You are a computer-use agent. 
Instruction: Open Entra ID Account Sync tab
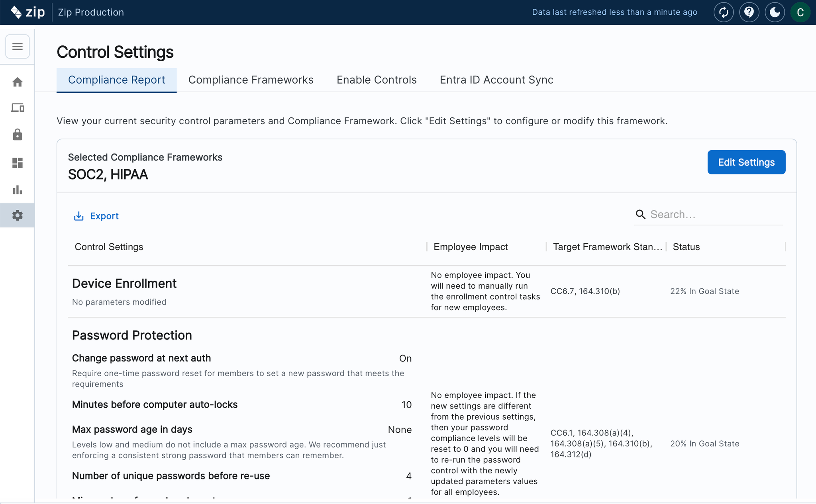pyautogui.click(x=496, y=80)
